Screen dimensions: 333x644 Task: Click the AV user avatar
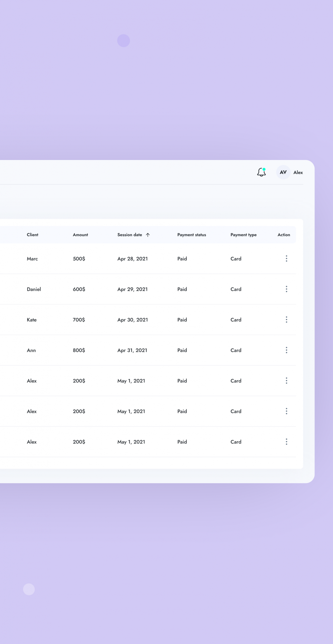pyautogui.click(x=283, y=172)
